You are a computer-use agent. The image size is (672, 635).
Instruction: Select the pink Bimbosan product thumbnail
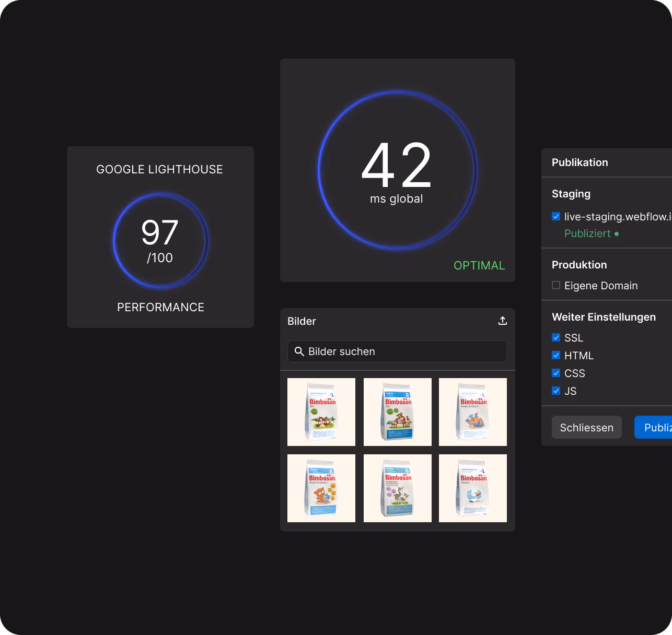click(397, 488)
